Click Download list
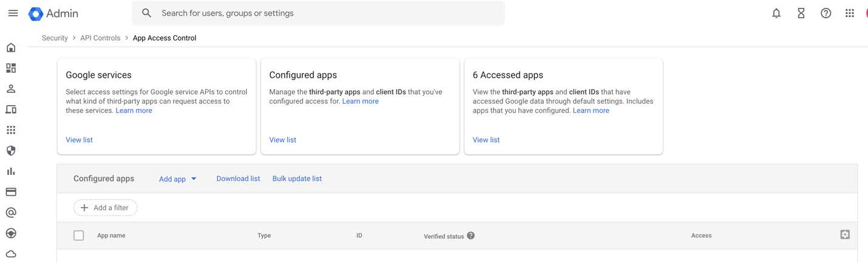This screenshot has height=263, width=868. tap(238, 179)
